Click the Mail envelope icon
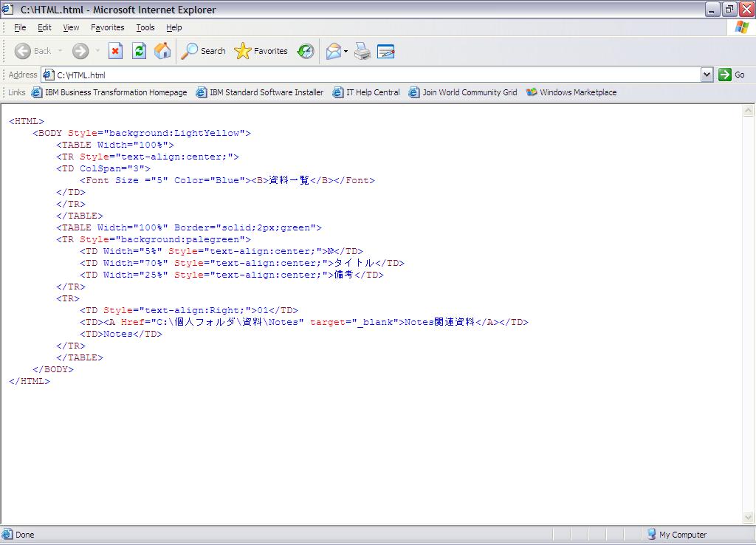Screen dimensions: 756x545 pyautogui.click(x=333, y=51)
